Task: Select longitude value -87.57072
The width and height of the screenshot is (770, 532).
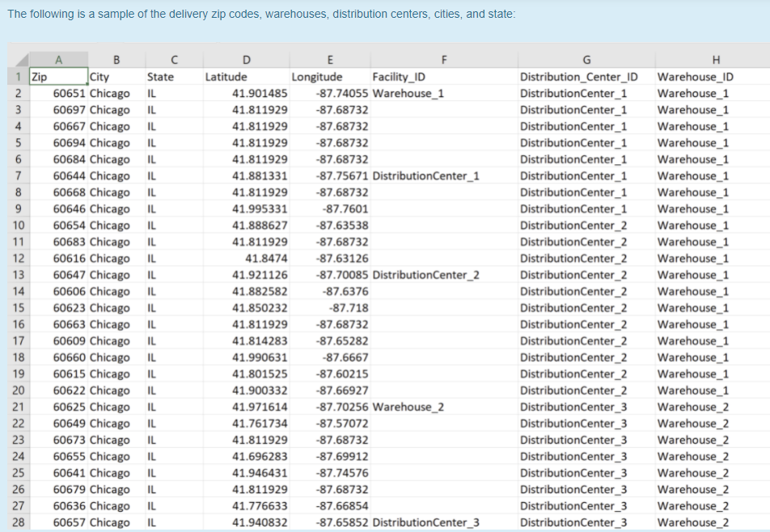Action: 329,424
